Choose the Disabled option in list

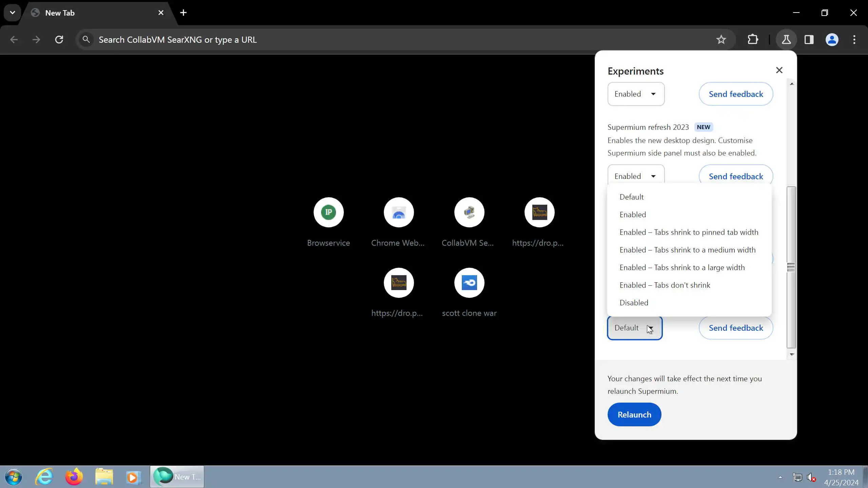[x=634, y=303]
